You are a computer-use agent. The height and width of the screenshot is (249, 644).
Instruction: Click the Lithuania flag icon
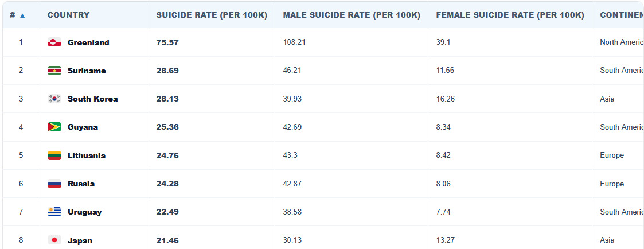[x=54, y=155]
